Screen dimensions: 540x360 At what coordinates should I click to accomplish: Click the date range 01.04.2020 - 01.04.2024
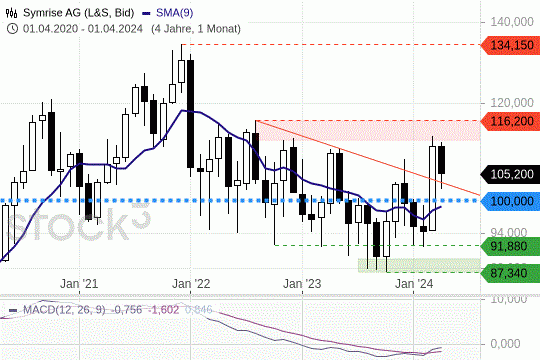tap(83, 28)
